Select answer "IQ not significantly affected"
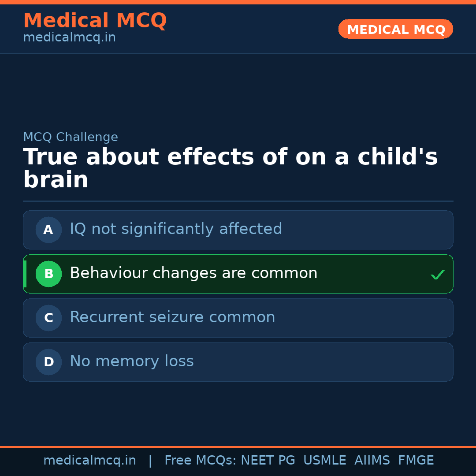Screen dimensions: 476x476 tap(176, 229)
